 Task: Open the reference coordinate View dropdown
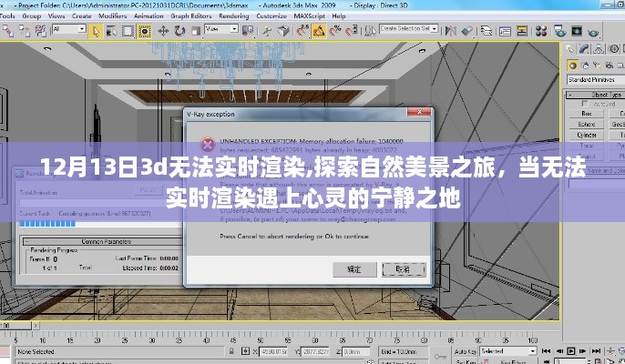pyautogui.click(x=234, y=29)
